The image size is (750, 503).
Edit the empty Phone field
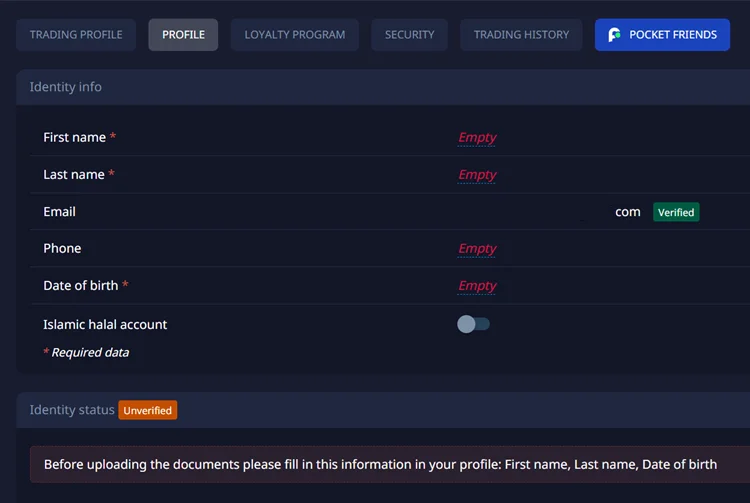click(477, 249)
